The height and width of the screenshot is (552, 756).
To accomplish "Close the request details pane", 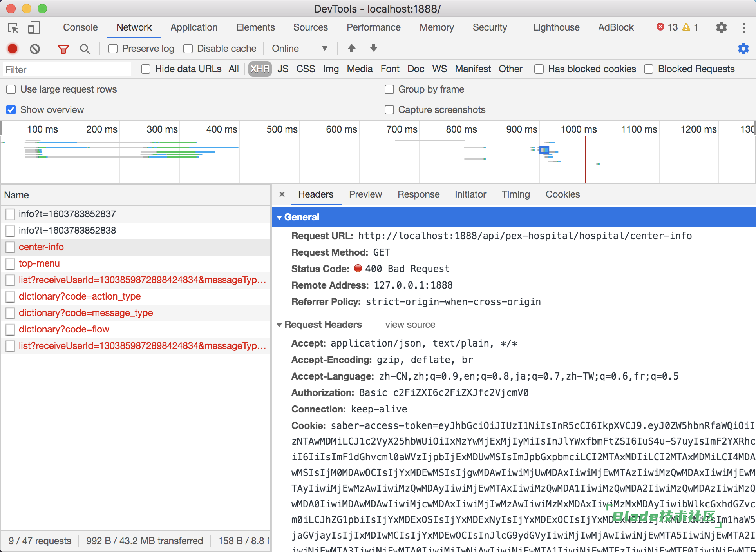I will coord(282,194).
